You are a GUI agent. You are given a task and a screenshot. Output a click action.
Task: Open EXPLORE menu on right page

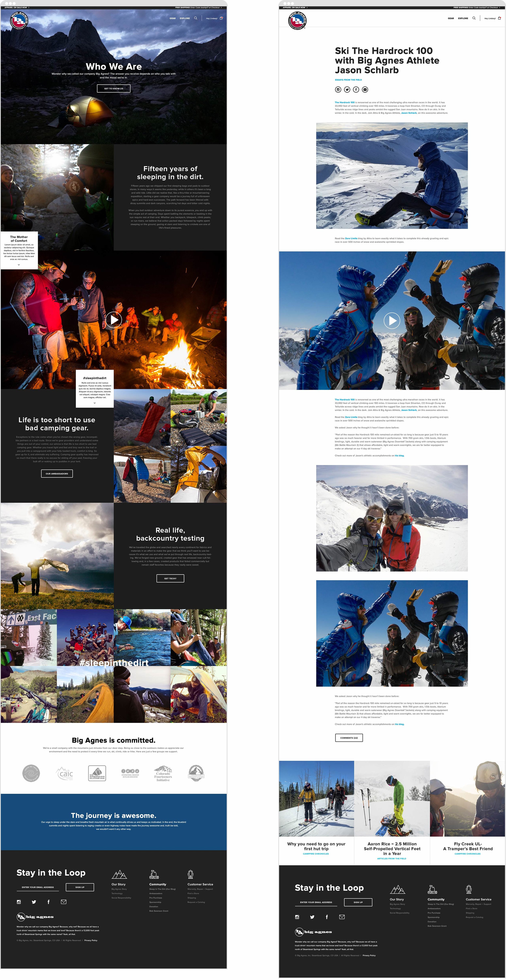tap(463, 18)
